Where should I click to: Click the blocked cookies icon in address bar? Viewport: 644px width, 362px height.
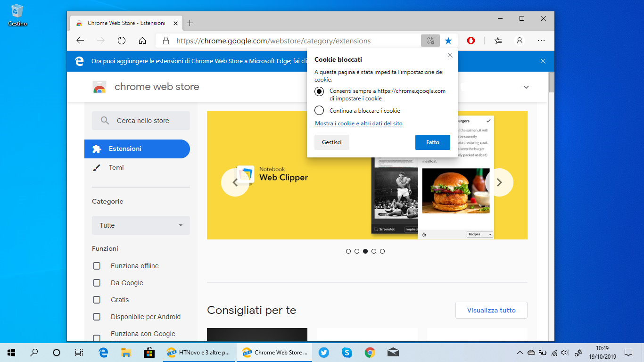point(430,41)
